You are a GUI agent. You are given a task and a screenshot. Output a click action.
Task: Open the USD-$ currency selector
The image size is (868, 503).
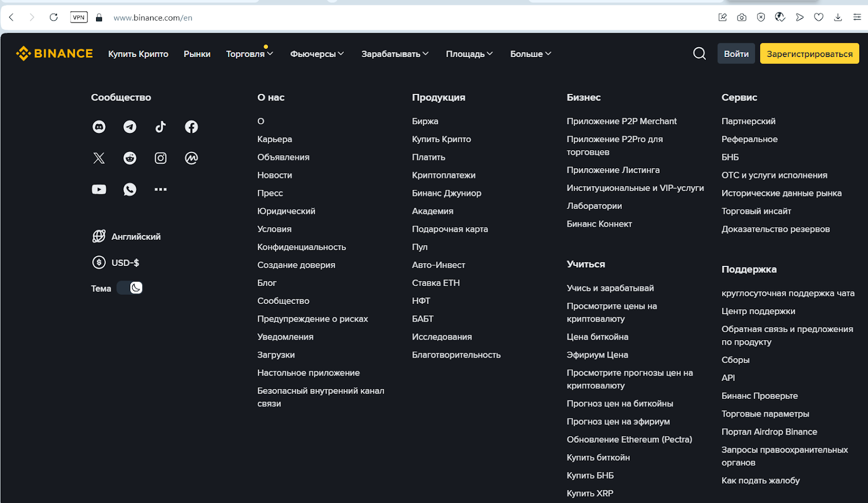click(116, 263)
